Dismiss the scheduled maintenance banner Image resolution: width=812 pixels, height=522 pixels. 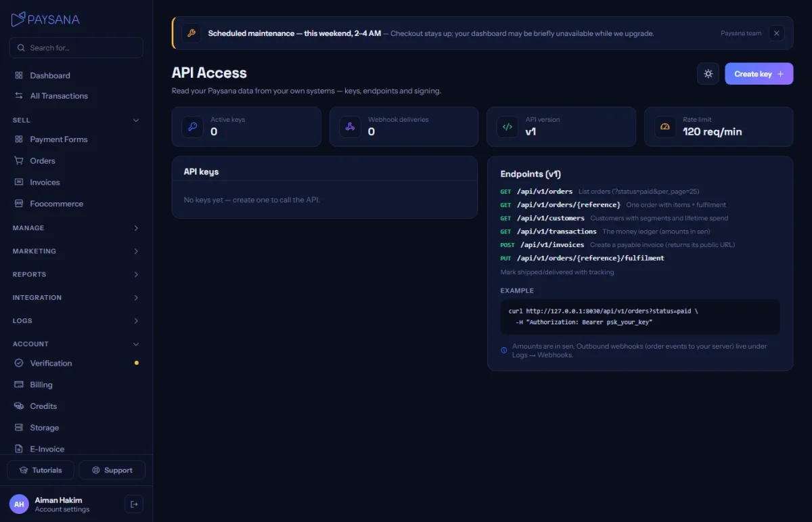[x=777, y=33]
